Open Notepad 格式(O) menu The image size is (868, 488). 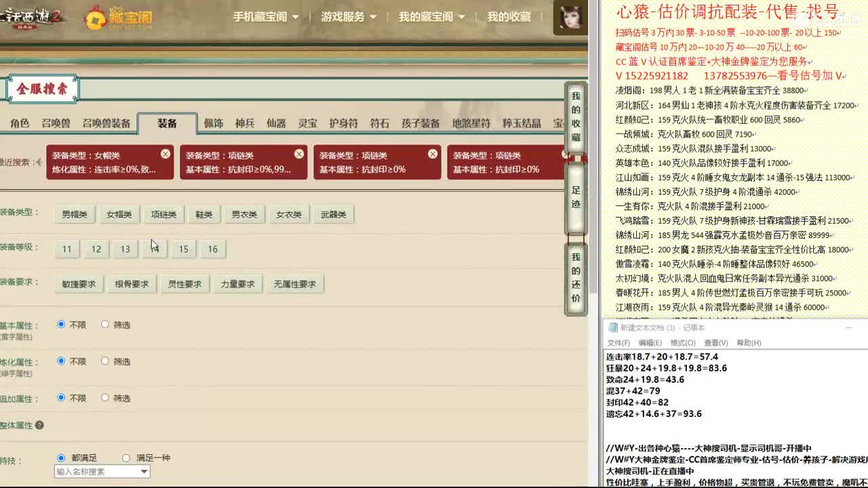pos(683,343)
